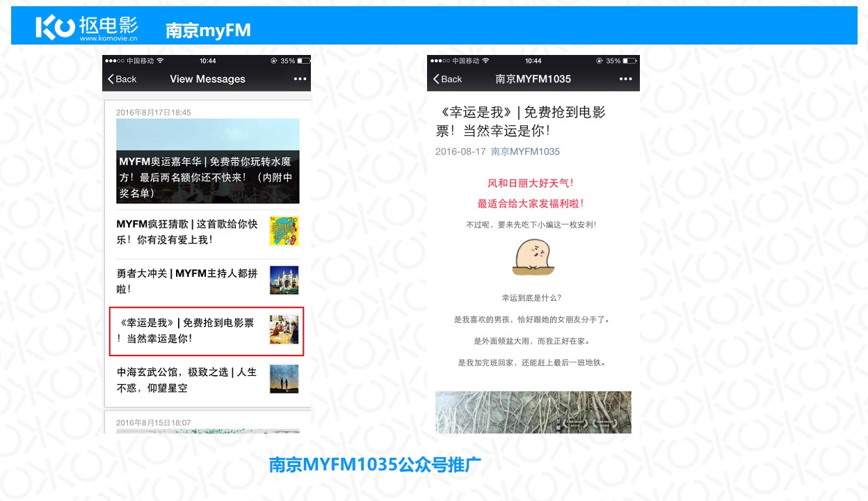Click line 不过呢,要来先吃下小编这一枚安利!
868x501 pixels.
(531, 225)
